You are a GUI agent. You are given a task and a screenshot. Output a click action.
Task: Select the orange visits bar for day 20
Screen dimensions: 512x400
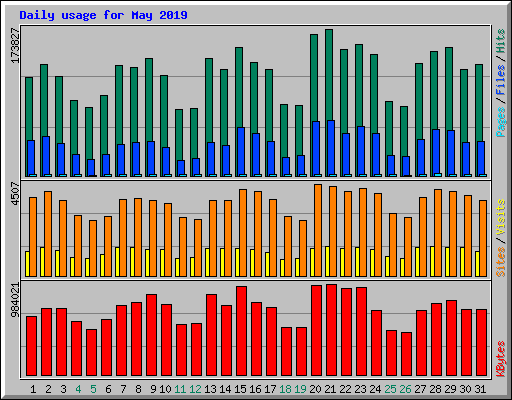[318, 230]
